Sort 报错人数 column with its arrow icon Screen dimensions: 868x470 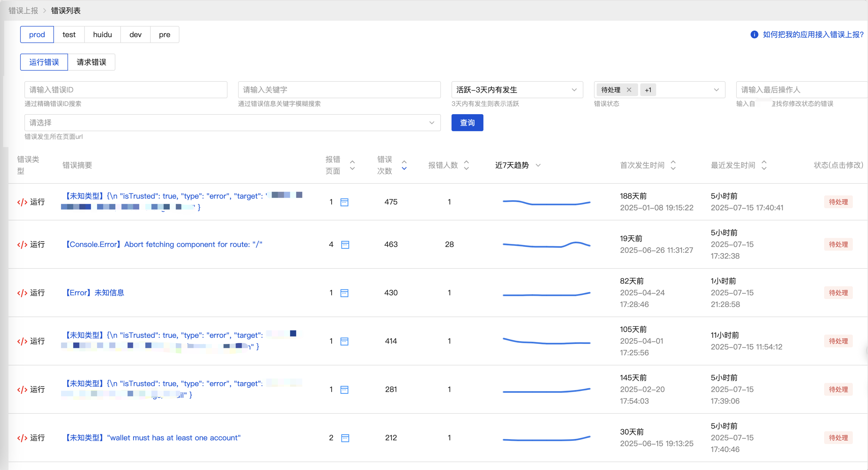[466, 165]
